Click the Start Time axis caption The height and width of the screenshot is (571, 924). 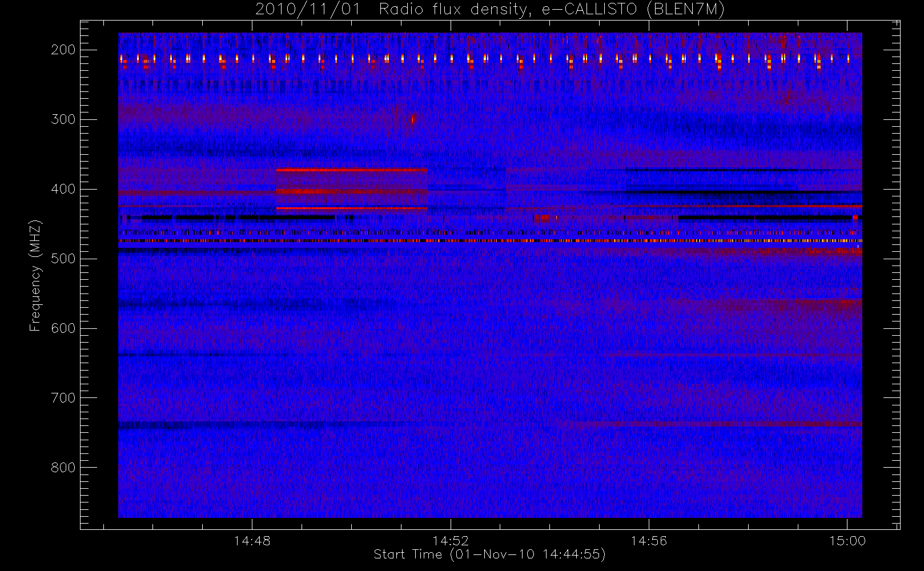(489, 554)
